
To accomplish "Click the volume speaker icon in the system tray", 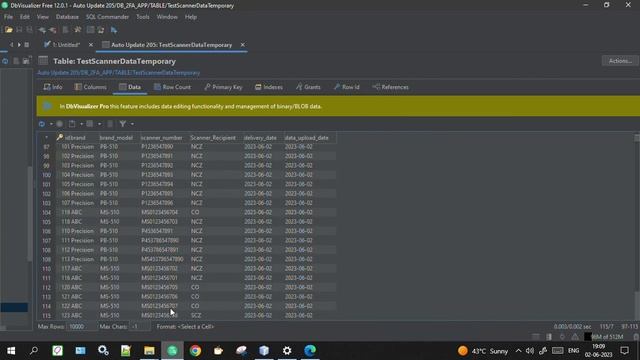I will pos(530,351).
